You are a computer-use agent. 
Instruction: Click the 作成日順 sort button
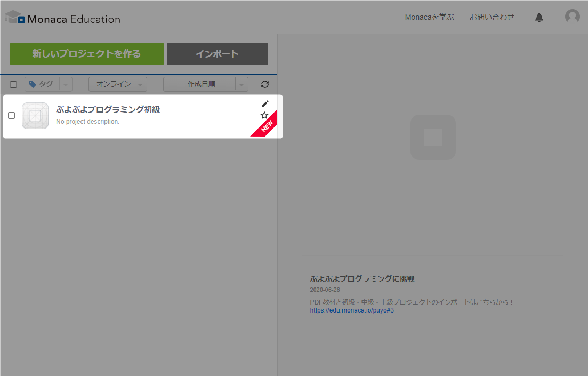[199, 84]
